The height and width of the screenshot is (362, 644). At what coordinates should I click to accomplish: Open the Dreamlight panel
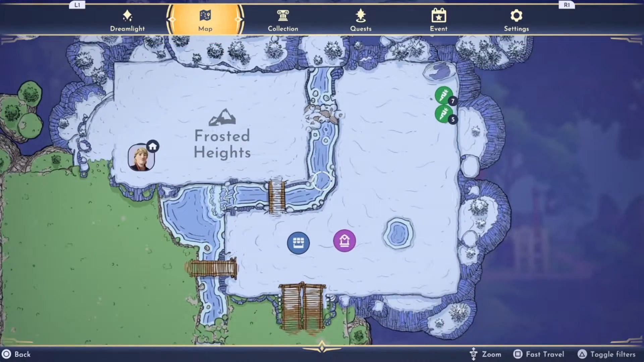pos(127,19)
